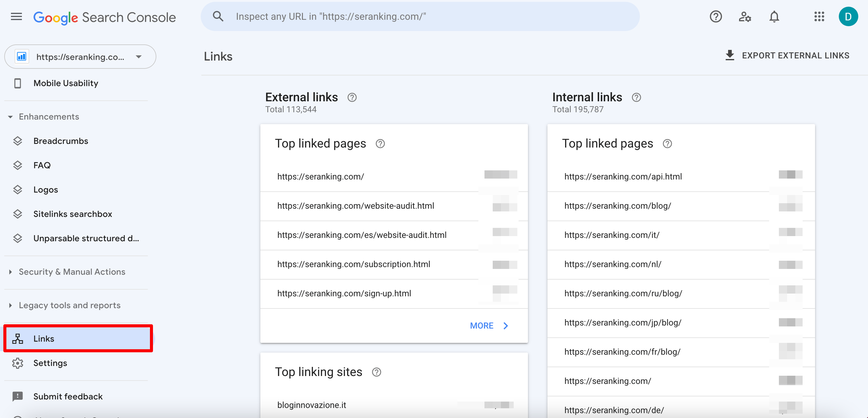Open the user settings icon

[x=745, y=16]
